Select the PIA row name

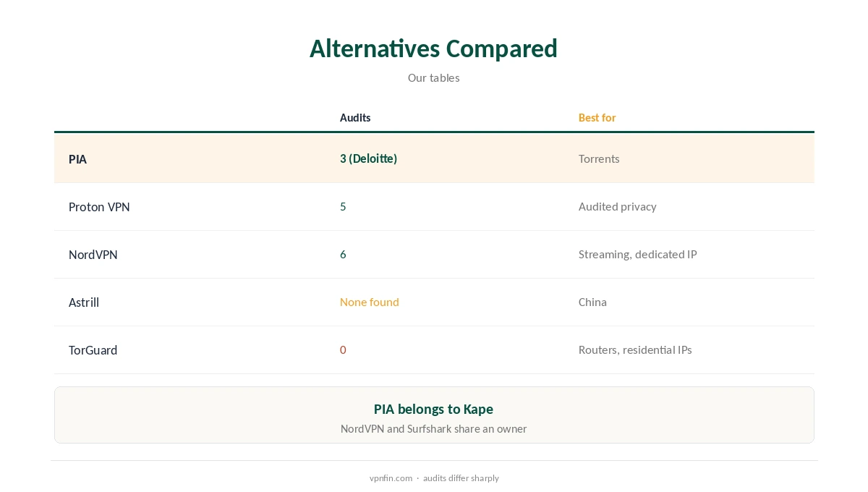tap(77, 159)
